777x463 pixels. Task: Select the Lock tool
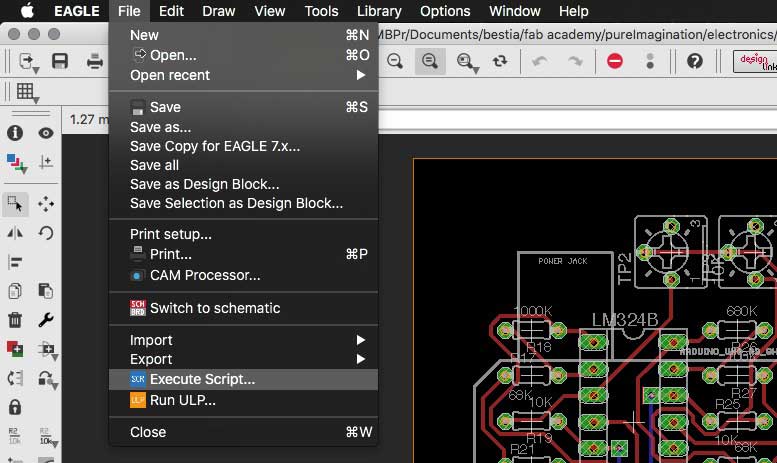coord(15,407)
